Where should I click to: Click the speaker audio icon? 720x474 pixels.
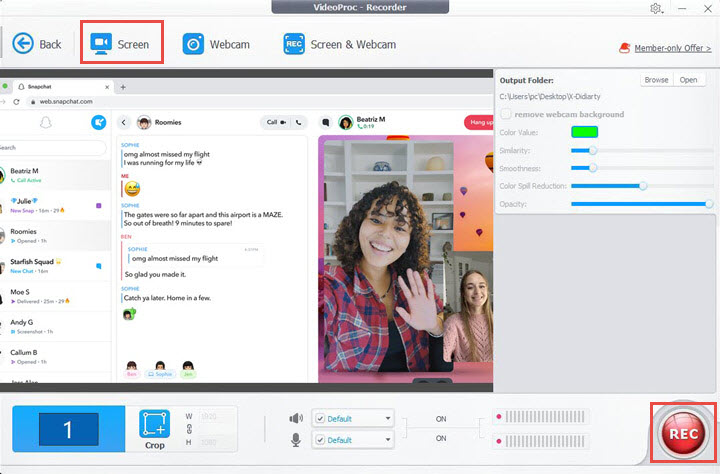[296, 418]
